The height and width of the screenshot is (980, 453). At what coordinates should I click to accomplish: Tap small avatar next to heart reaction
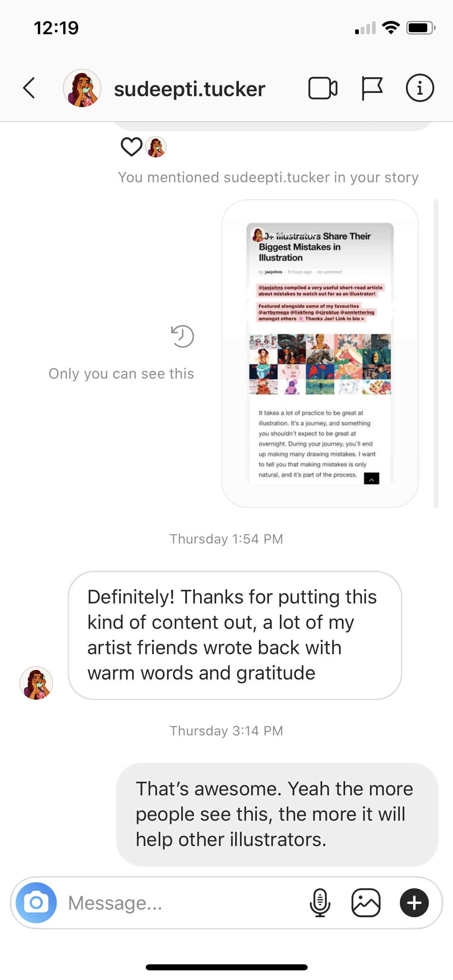click(x=156, y=147)
